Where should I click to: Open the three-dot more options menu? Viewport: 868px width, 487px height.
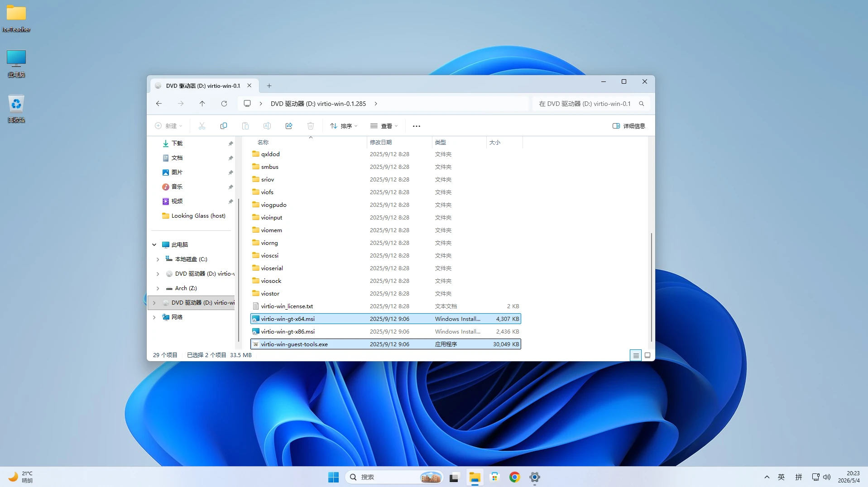coord(417,126)
